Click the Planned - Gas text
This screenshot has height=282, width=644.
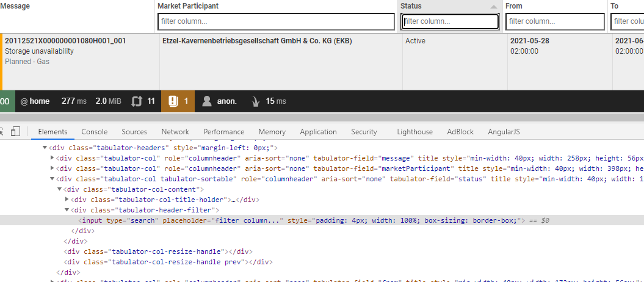27,62
